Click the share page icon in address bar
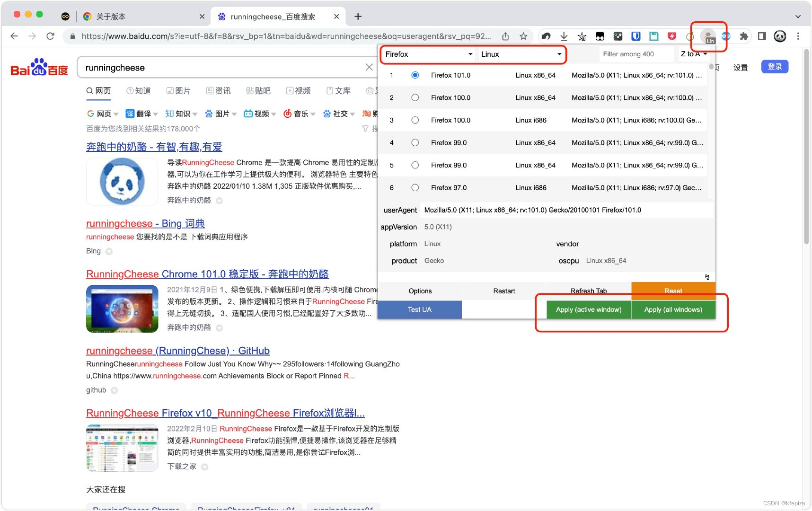 pyautogui.click(x=505, y=36)
